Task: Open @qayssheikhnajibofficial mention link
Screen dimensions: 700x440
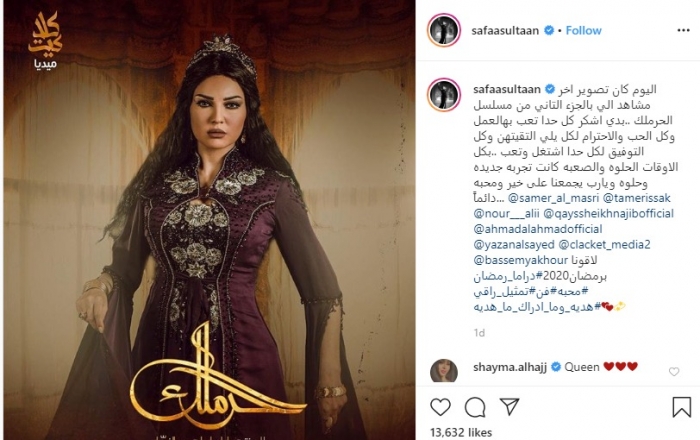Action: click(x=608, y=213)
